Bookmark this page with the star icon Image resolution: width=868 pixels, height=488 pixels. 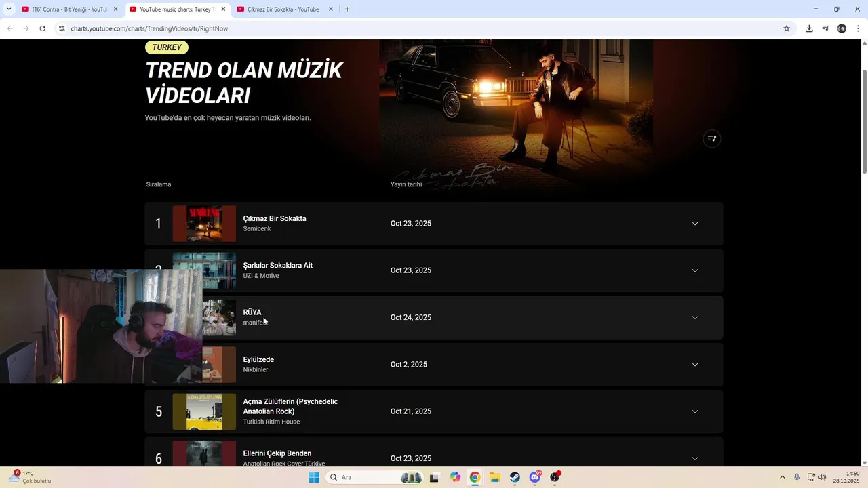coord(787,28)
